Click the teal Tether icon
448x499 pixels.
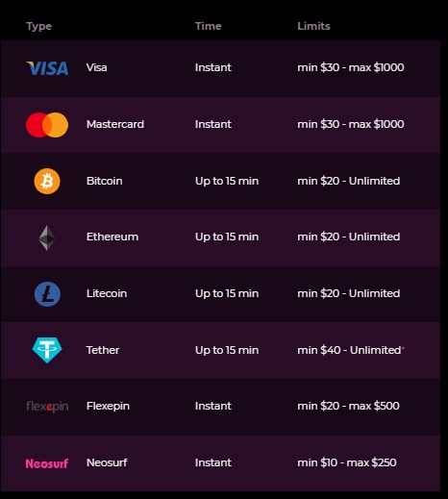click(x=47, y=350)
